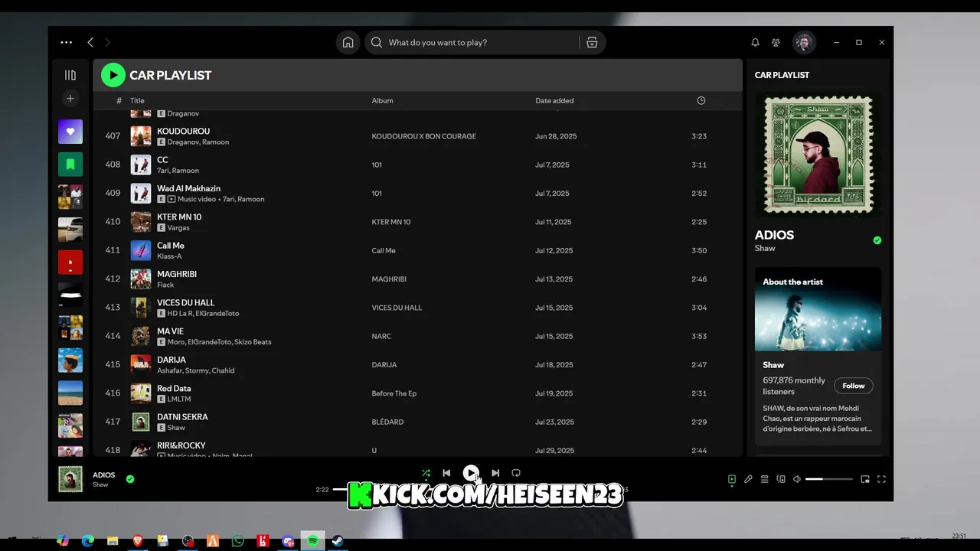Open album link KOUDOUROU X BON COURAGE
Screen dimensions: 980x551
click(x=423, y=136)
